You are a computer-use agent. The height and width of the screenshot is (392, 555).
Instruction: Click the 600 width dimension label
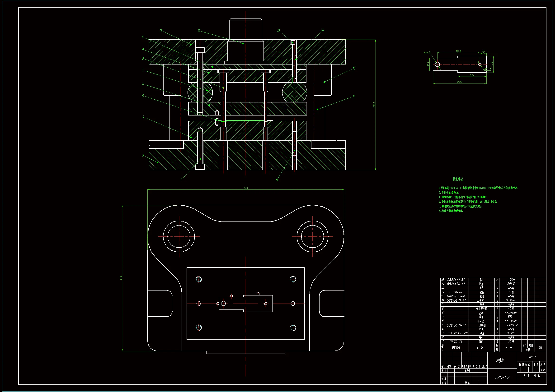click(x=246, y=188)
